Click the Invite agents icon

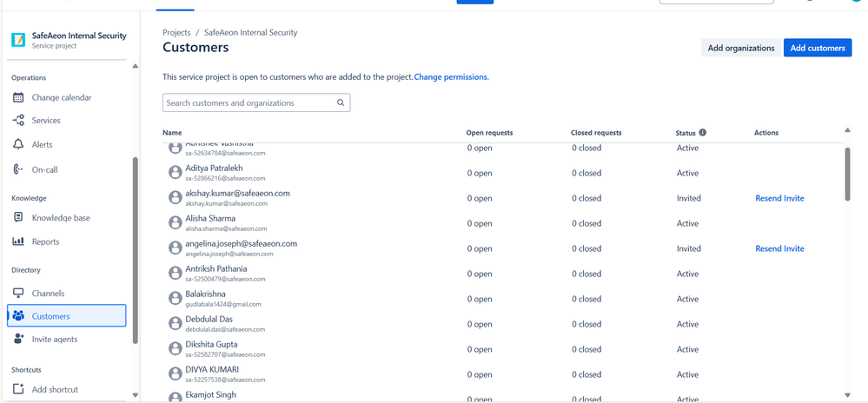[x=18, y=339]
